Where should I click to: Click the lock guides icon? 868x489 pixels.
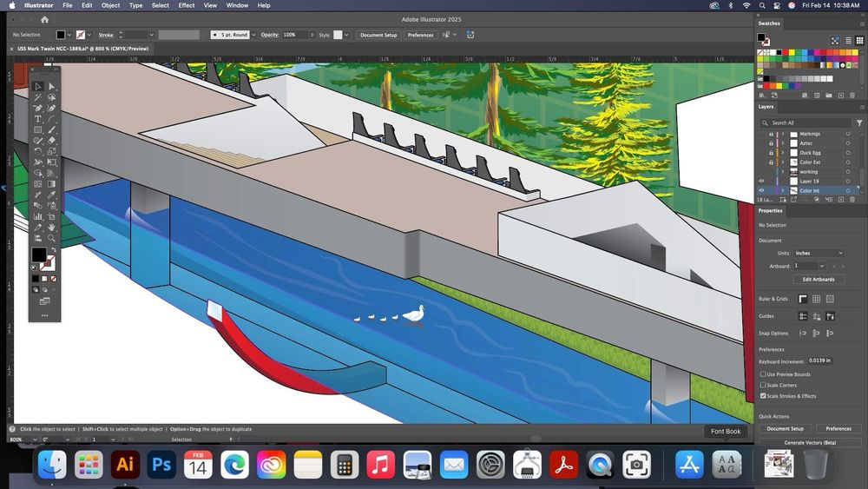[x=817, y=316]
